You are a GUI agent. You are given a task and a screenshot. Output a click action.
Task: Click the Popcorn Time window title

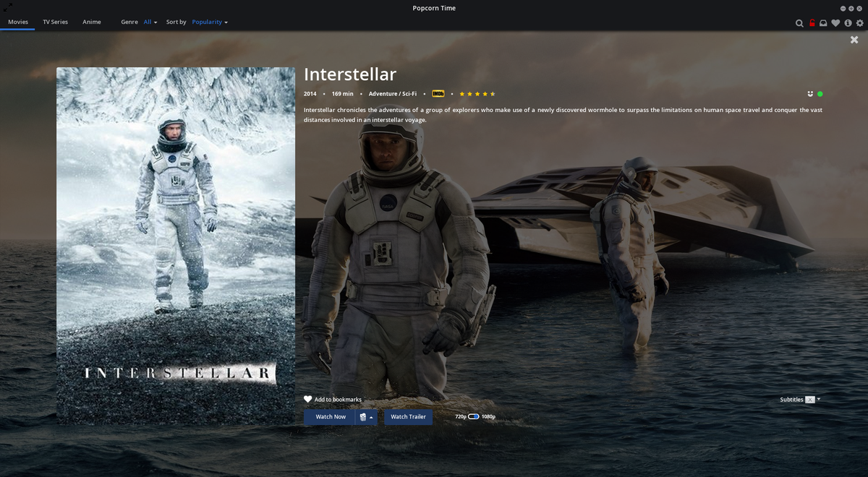pos(434,8)
